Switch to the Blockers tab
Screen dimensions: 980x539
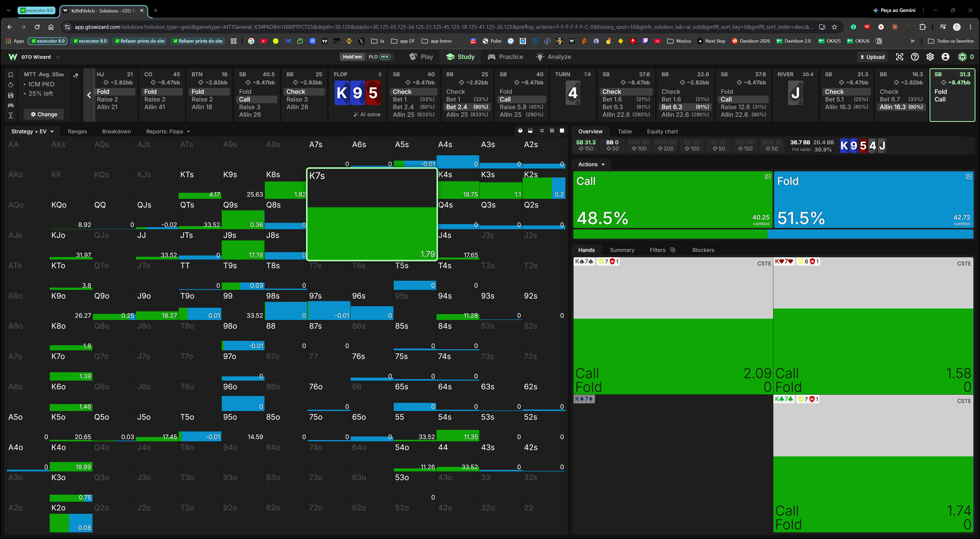pos(703,250)
